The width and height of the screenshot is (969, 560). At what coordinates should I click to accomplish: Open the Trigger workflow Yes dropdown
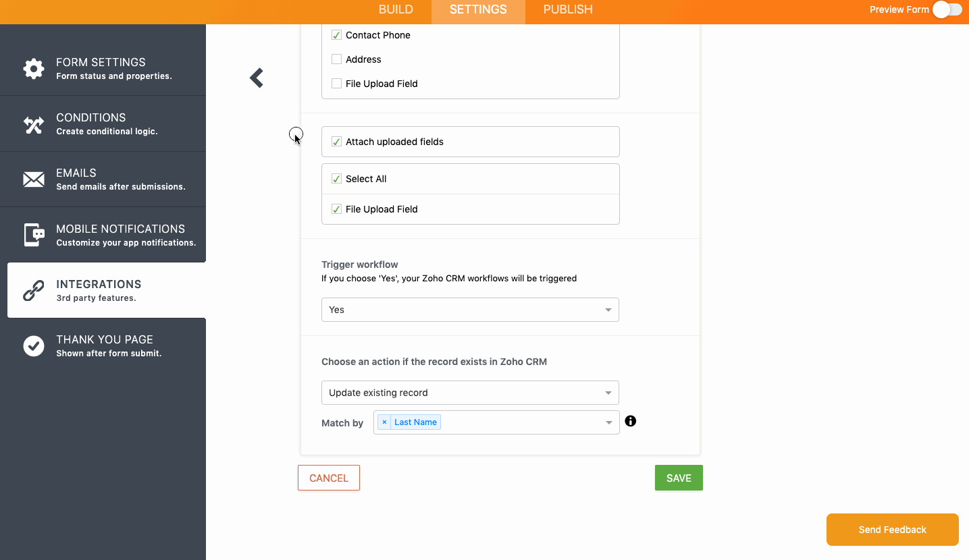470,310
